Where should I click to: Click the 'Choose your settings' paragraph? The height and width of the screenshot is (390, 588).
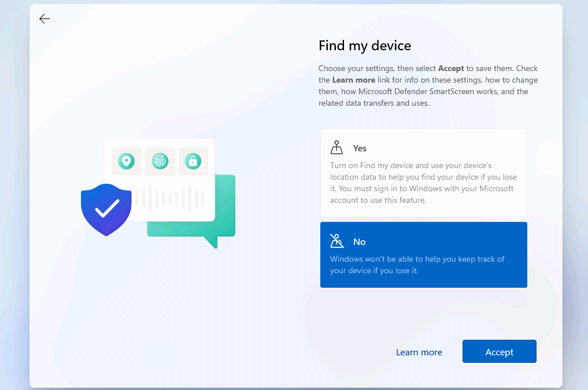tap(428, 86)
